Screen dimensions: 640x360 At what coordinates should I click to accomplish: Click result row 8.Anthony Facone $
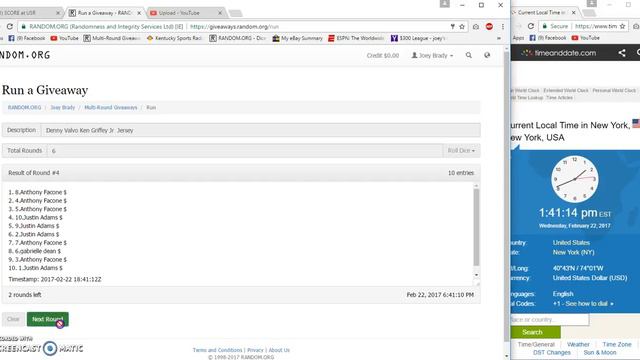38,192
